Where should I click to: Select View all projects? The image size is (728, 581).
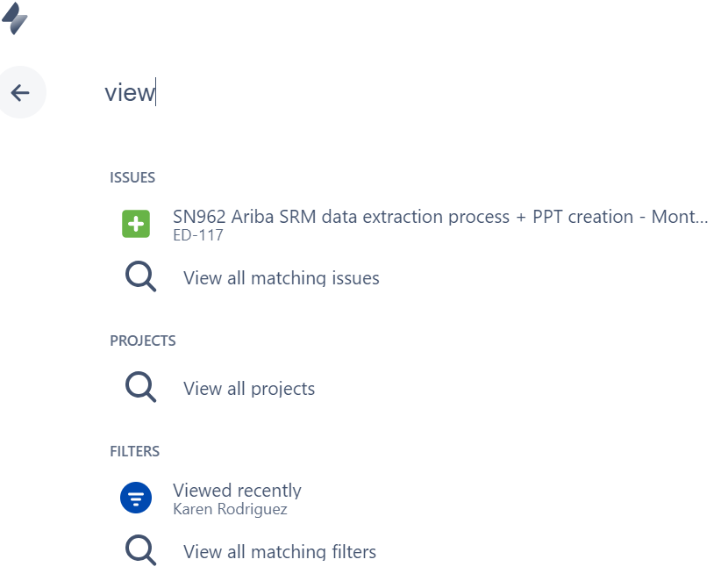coord(249,389)
